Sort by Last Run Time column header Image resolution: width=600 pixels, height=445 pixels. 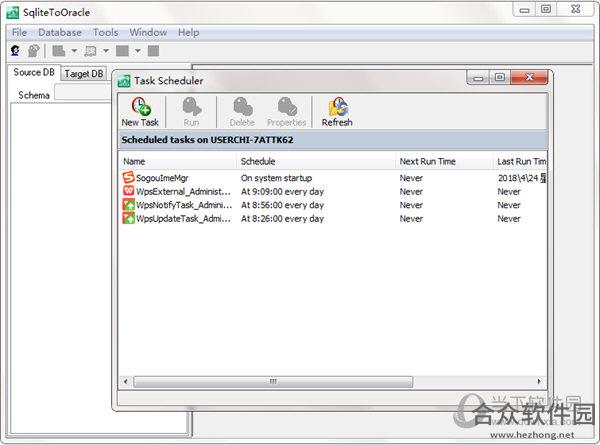(520, 161)
